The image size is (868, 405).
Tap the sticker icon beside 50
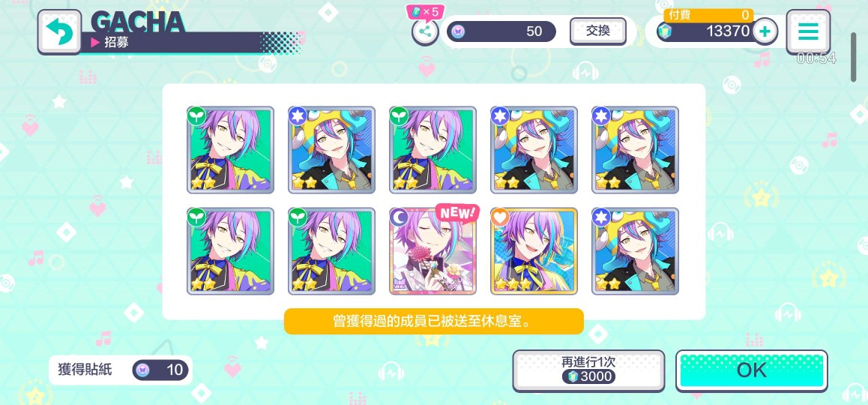click(456, 31)
